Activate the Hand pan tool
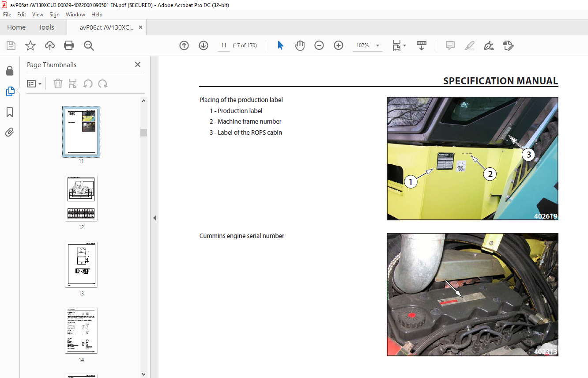The height and width of the screenshot is (378, 588). click(x=300, y=45)
